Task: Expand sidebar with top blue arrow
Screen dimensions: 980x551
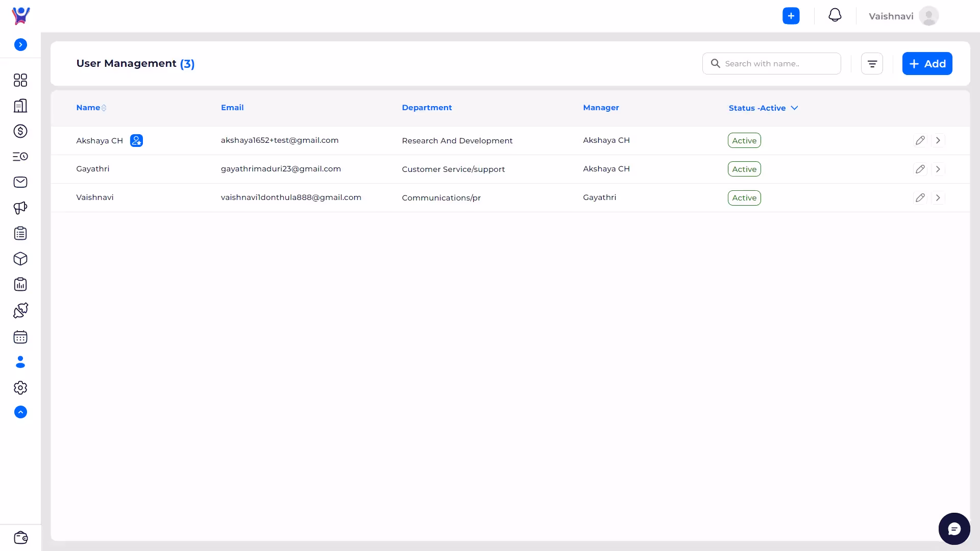Action: pos(20,45)
